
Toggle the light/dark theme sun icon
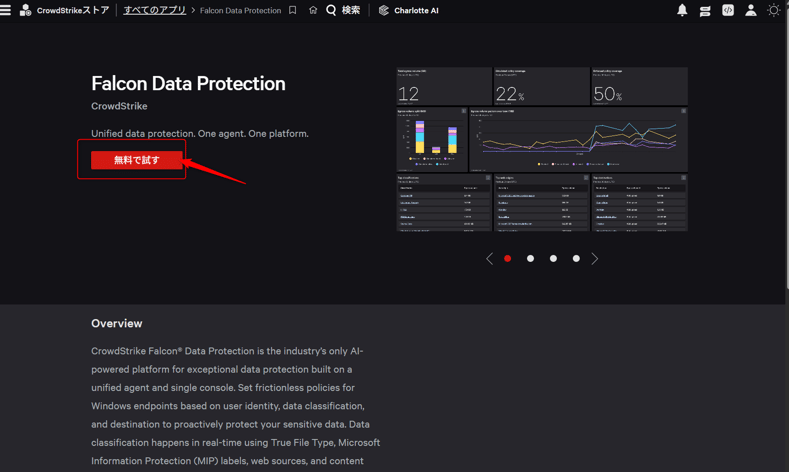tap(773, 10)
